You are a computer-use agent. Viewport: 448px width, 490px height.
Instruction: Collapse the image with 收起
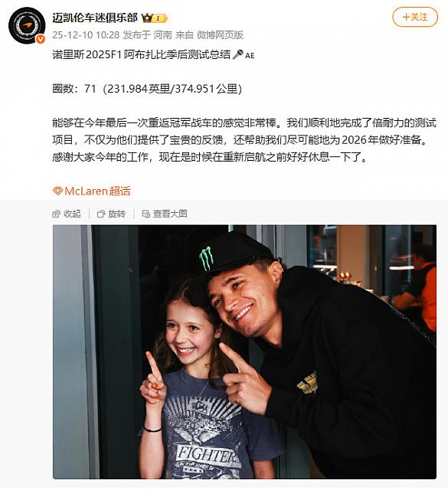pos(67,214)
